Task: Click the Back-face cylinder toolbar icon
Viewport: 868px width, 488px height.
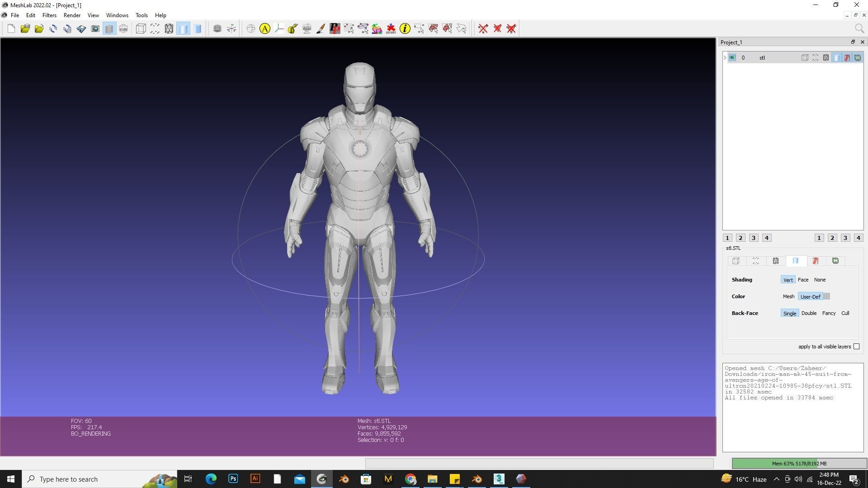Action: [x=198, y=29]
